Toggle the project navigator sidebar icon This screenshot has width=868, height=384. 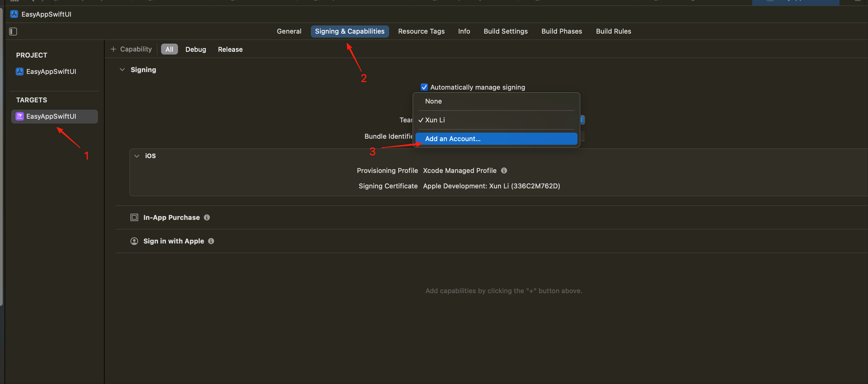point(13,31)
